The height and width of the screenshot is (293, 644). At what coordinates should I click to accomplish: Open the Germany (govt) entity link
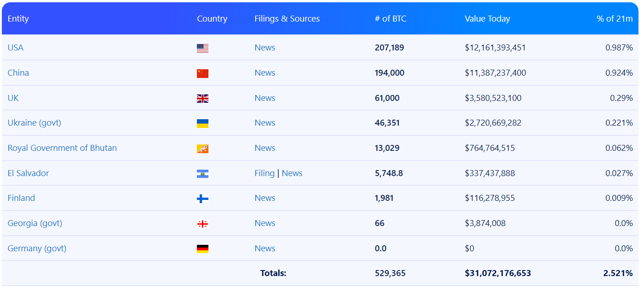(37, 249)
